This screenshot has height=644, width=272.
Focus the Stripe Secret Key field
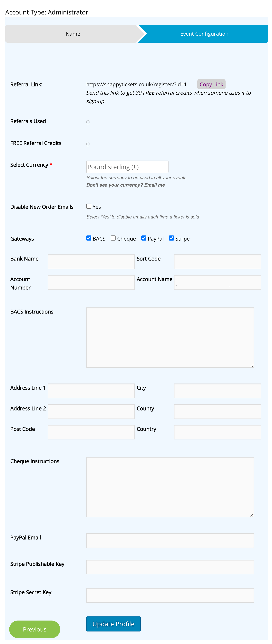pos(170,595)
